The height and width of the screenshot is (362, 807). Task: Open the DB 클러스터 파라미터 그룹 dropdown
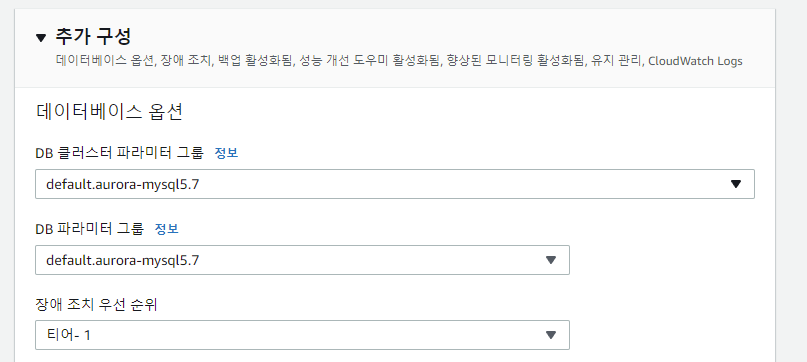point(395,184)
